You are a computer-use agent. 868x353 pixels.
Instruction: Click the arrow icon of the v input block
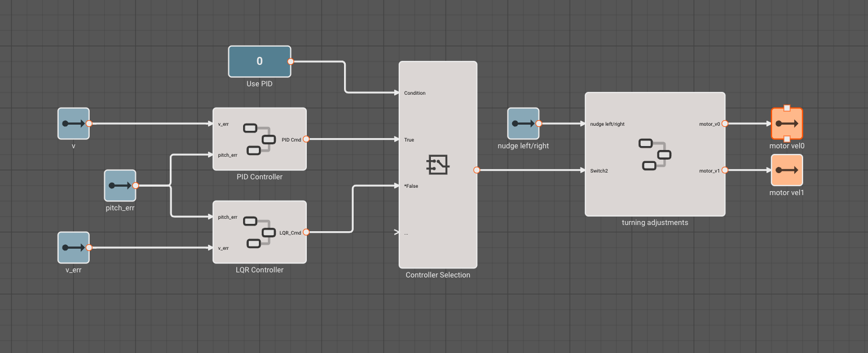point(73,123)
